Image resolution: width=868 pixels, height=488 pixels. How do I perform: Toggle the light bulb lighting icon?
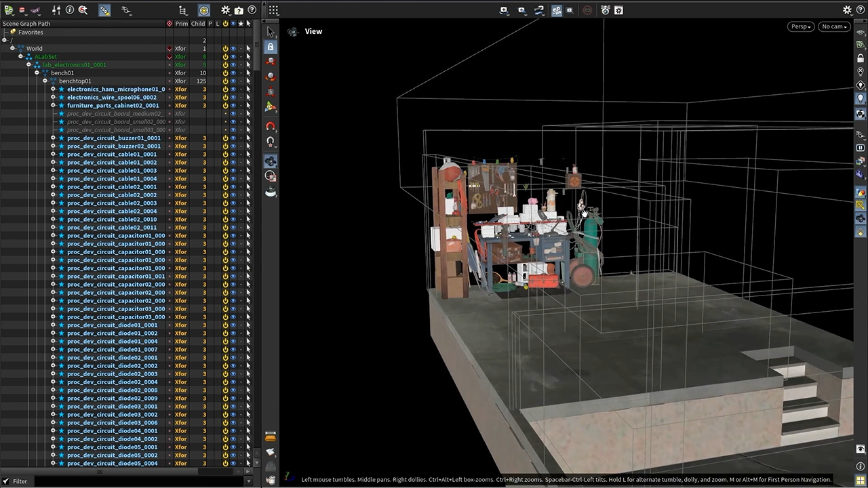point(861,98)
